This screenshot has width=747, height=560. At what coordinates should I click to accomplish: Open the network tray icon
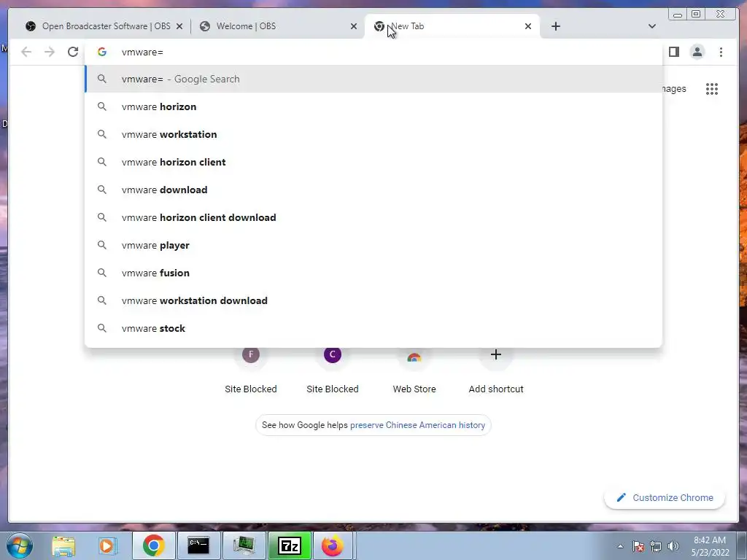[x=656, y=546]
